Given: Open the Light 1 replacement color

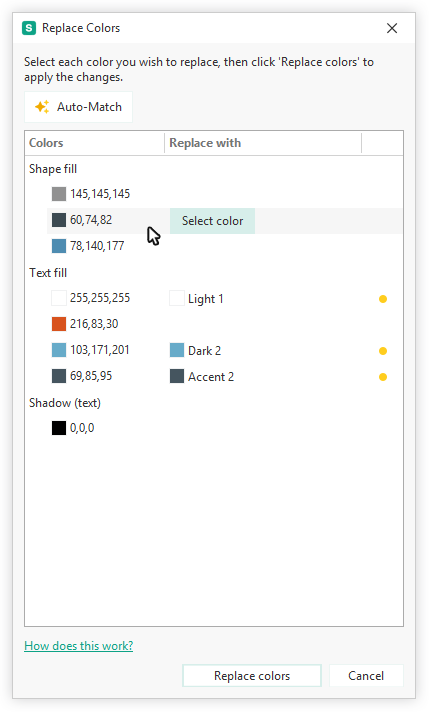Looking at the screenshot, I should coord(197,299).
